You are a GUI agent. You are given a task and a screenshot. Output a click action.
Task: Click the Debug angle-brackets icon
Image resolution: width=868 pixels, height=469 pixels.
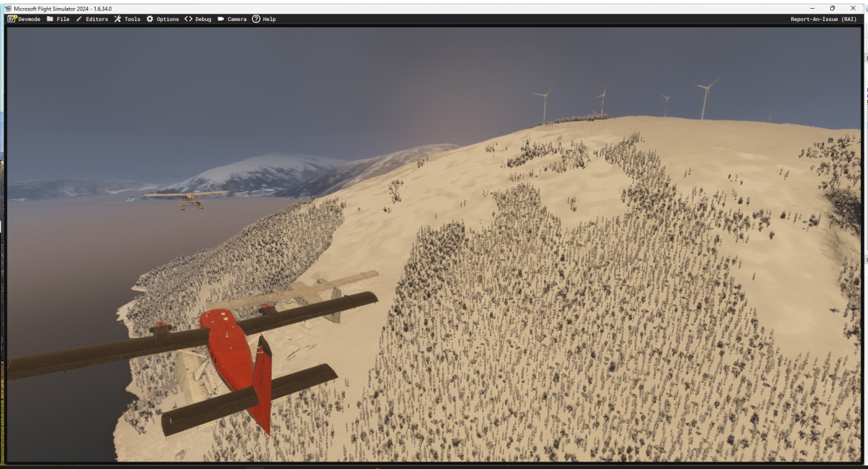pos(188,19)
